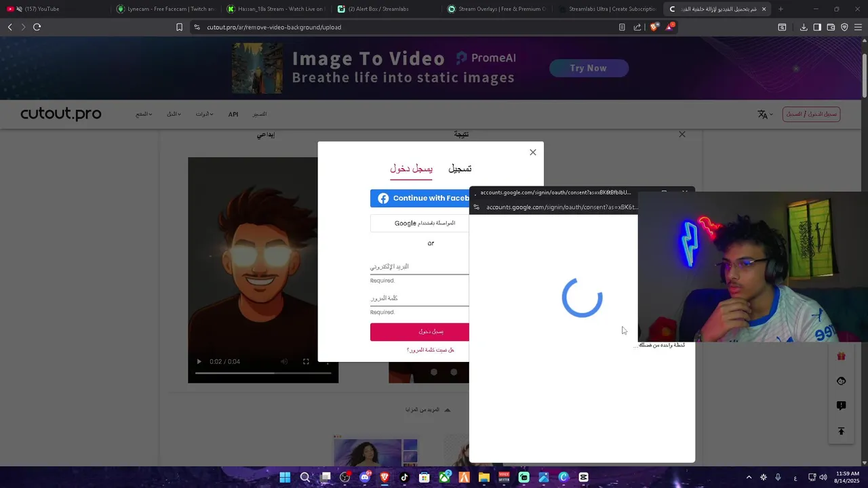Click login/register button in site header
Viewport: 868px width, 488px height.
tap(812, 114)
